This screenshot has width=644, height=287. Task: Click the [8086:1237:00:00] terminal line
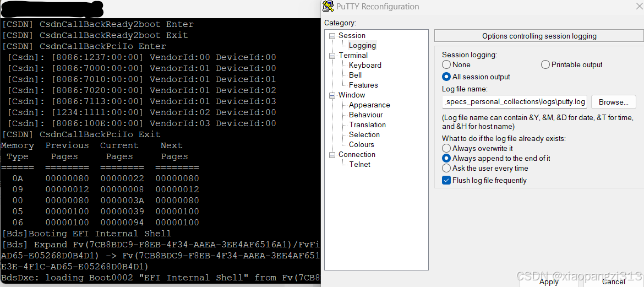141,57
